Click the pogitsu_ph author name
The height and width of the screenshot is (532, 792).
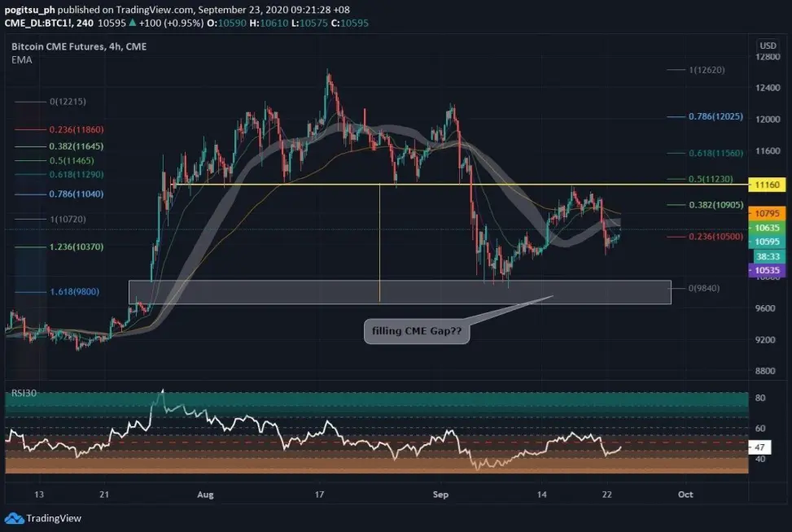click(30, 10)
